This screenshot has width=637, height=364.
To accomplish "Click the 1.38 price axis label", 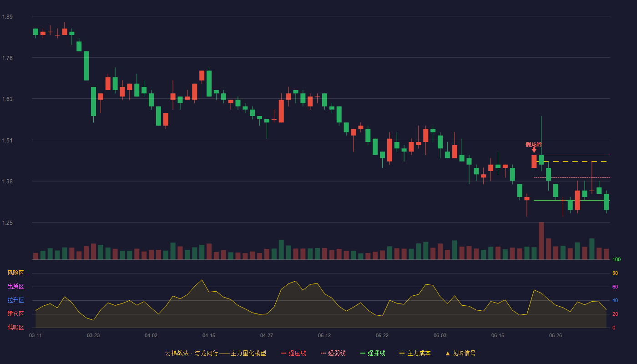I will pyautogui.click(x=7, y=181).
